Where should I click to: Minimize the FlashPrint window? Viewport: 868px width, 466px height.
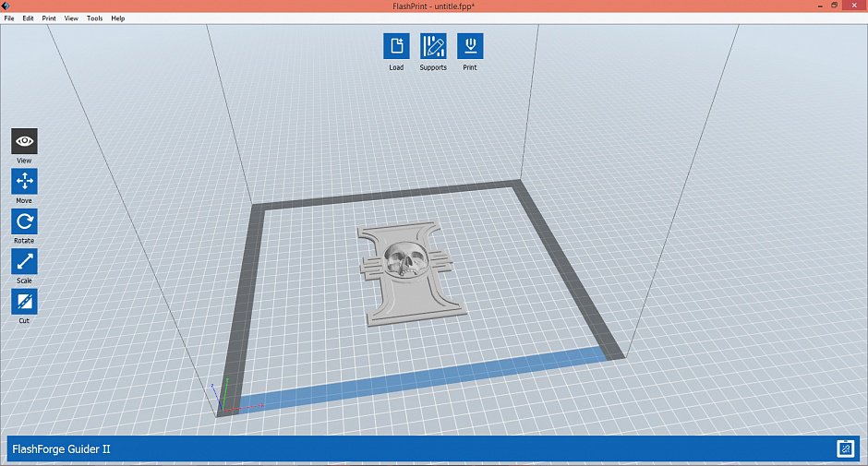pyautogui.click(x=820, y=6)
